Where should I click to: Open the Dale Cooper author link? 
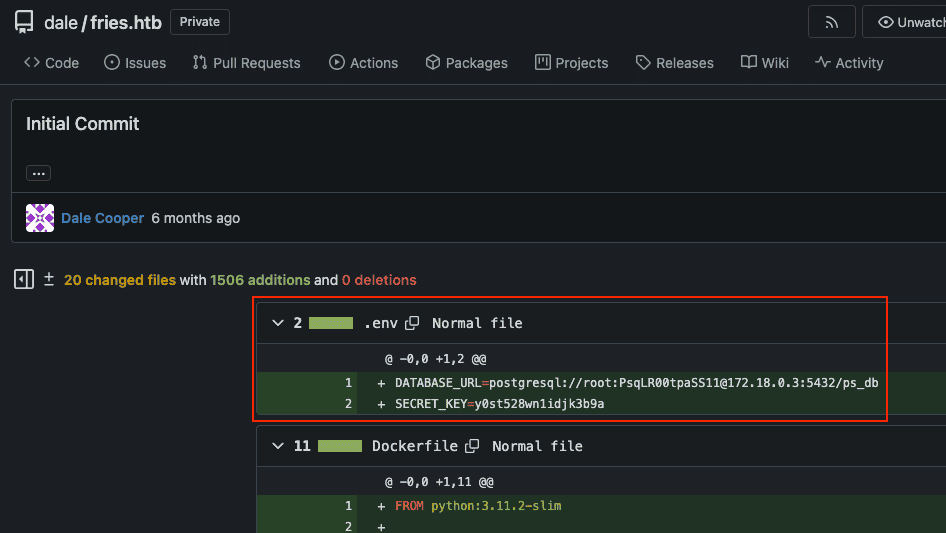tap(103, 218)
